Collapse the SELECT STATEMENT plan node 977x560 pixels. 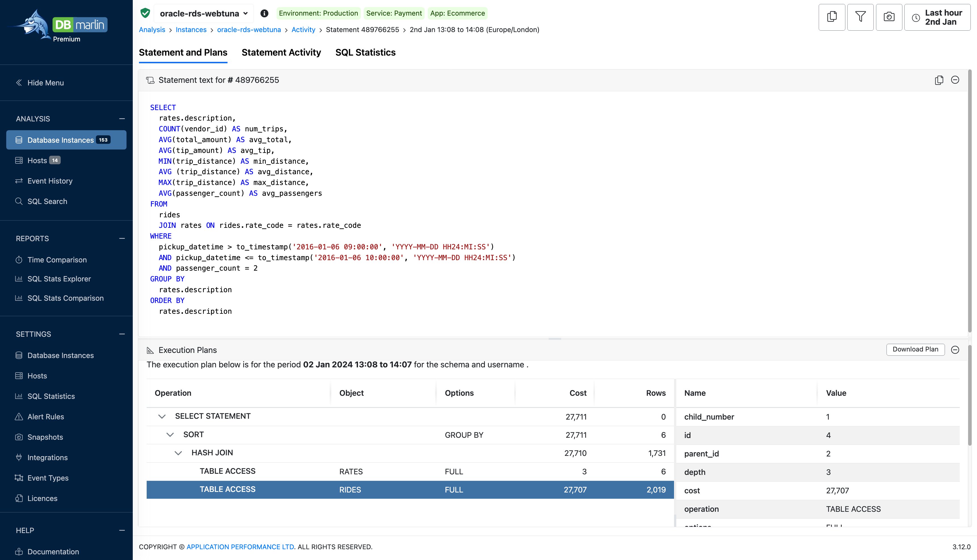[x=162, y=416]
